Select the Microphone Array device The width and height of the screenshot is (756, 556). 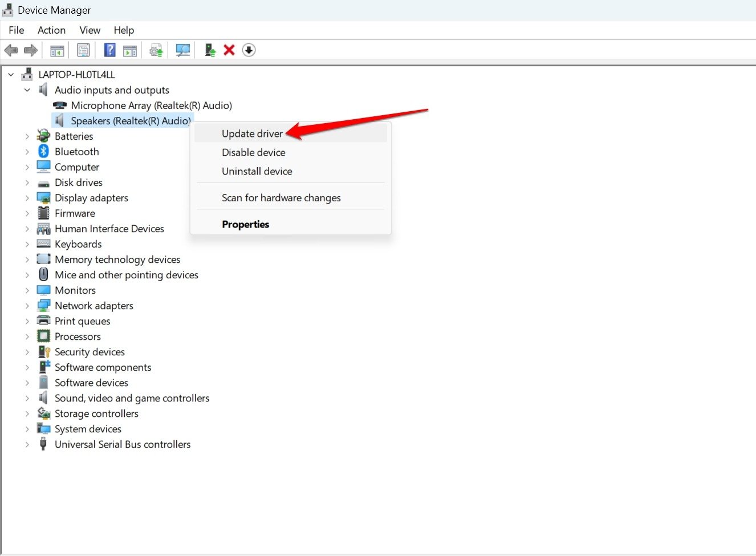[x=151, y=105]
